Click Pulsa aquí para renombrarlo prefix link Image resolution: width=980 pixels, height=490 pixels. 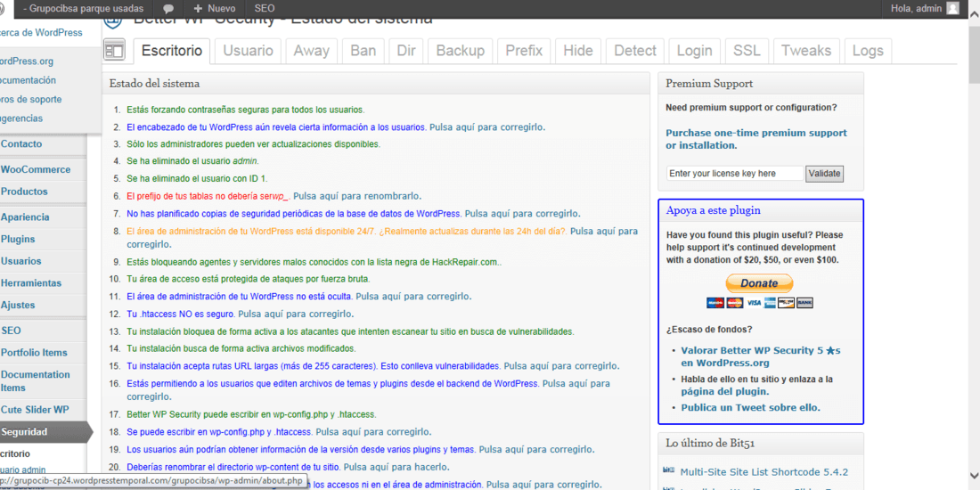[358, 196]
